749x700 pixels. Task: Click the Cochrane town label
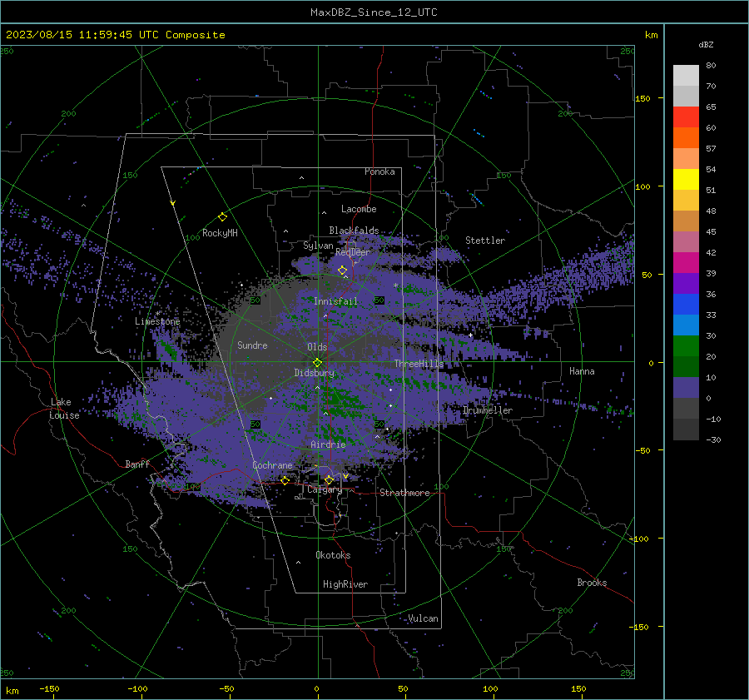point(272,465)
